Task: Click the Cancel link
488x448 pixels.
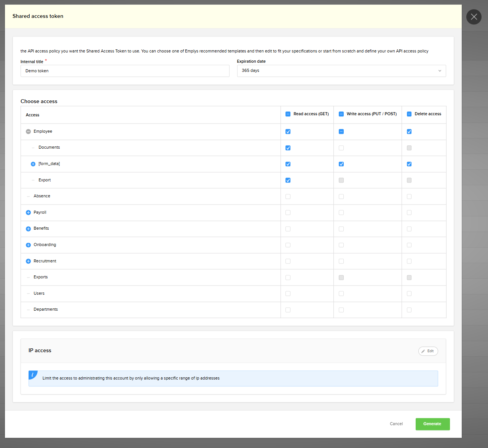Action: tap(396, 424)
